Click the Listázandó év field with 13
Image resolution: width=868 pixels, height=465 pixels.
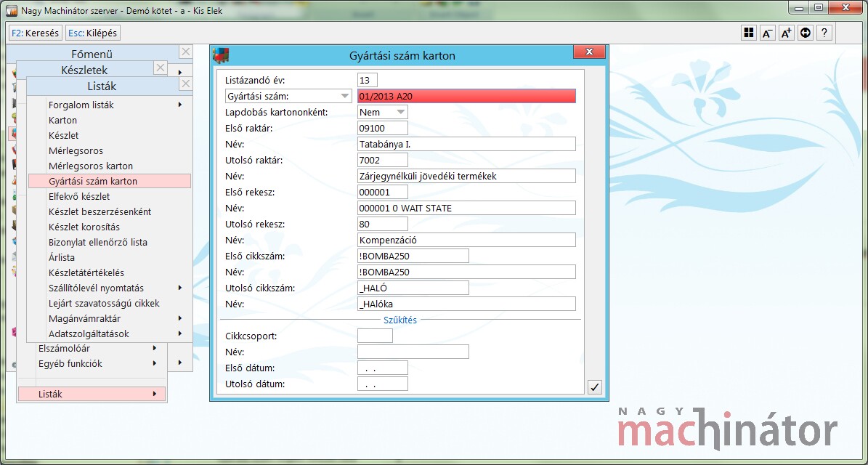368,80
